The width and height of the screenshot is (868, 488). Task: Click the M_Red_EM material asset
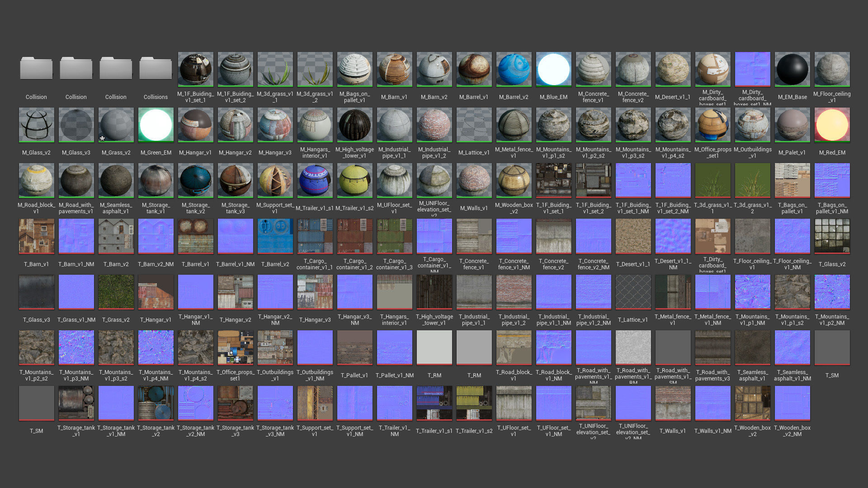pos(832,125)
